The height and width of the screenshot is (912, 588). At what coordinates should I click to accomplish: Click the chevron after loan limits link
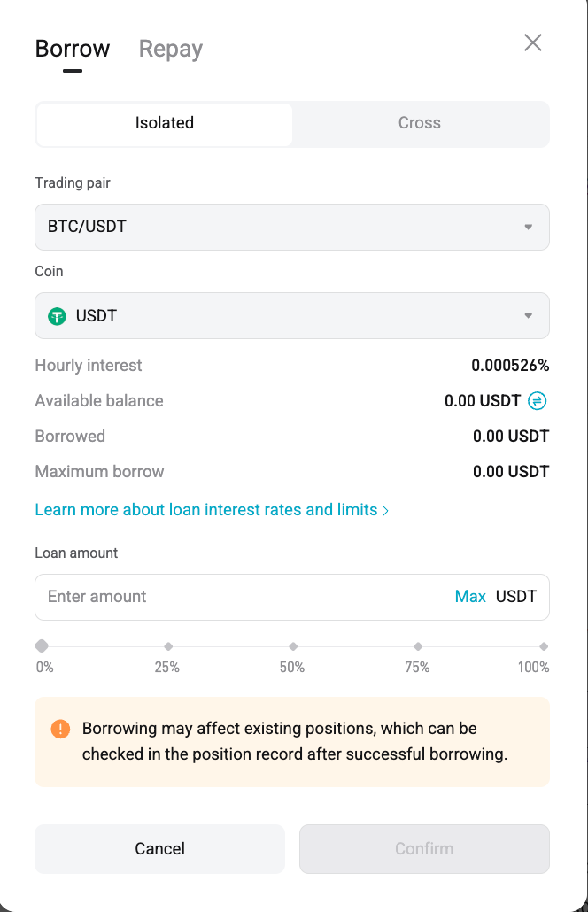pos(384,510)
